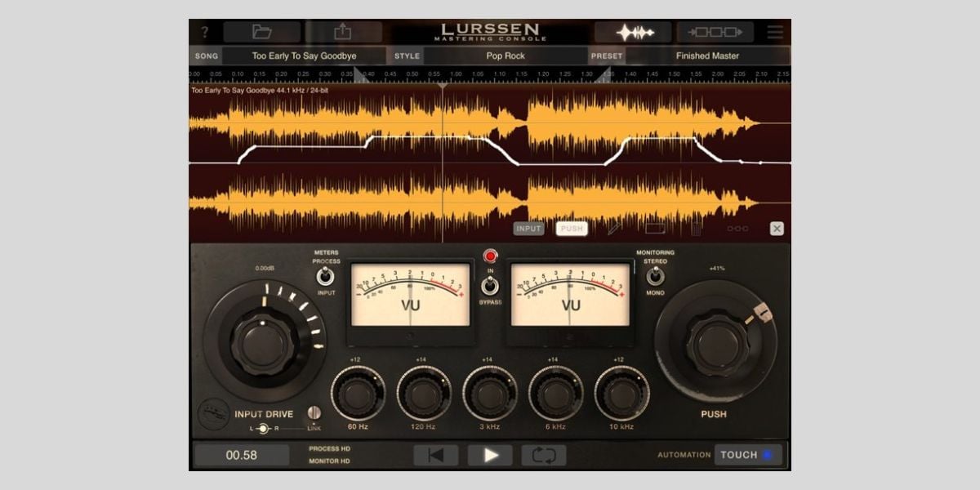Click the +14 value above 6 kHz
Viewport: 980px width, 490px height.
[x=553, y=360]
